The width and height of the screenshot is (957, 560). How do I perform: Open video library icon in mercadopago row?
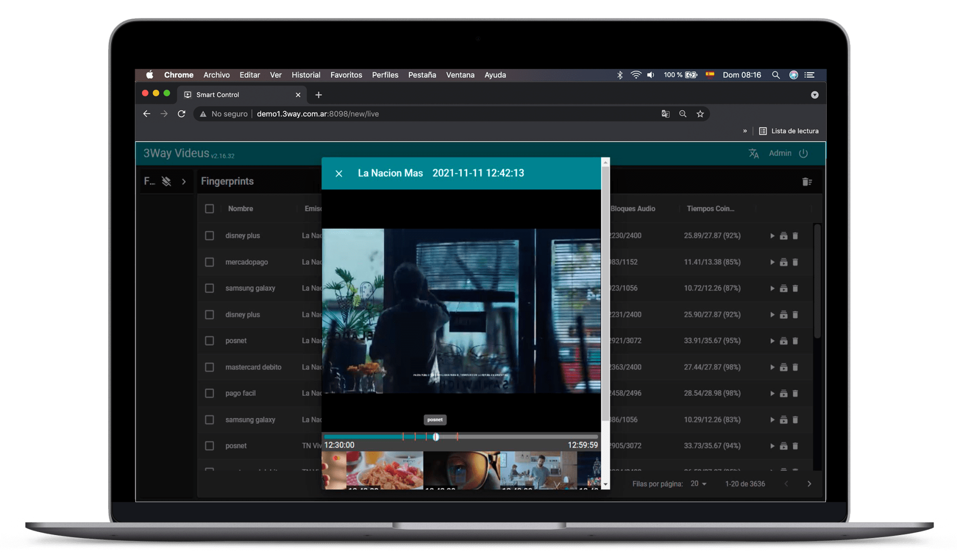point(783,262)
